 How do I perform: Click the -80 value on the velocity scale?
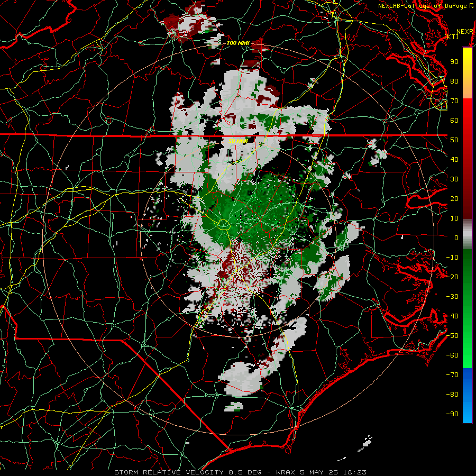click(452, 395)
